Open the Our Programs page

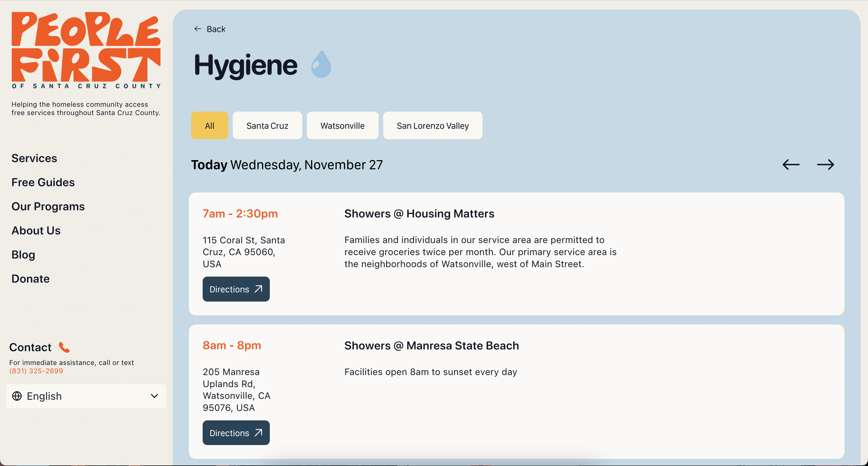pyautogui.click(x=48, y=206)
